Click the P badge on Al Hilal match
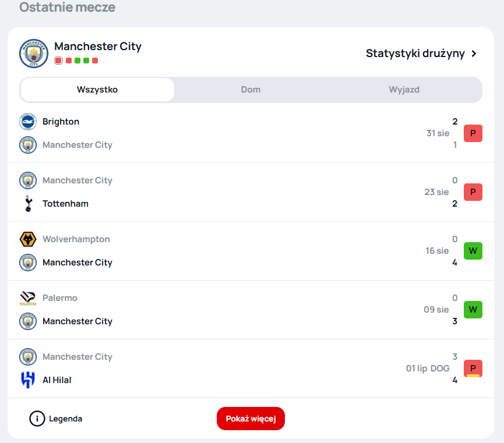Screen dimensions: 504x443 click(473, 368)
